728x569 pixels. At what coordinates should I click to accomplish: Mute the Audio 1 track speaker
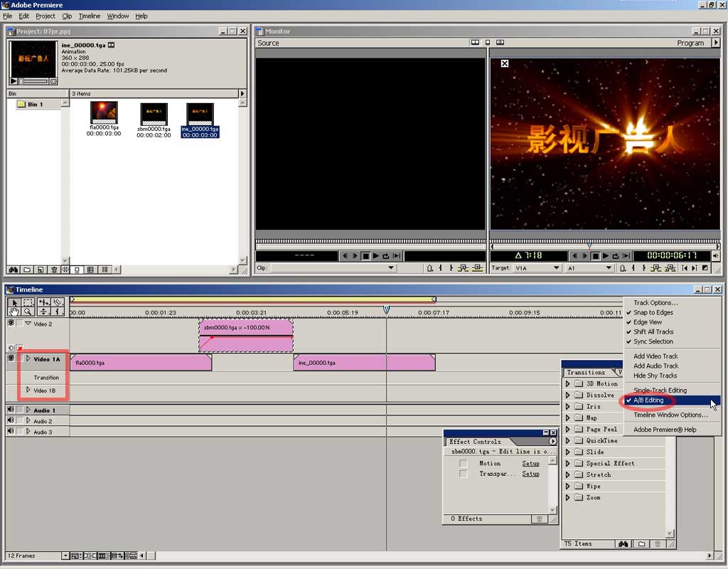click(x=11, y=410)
